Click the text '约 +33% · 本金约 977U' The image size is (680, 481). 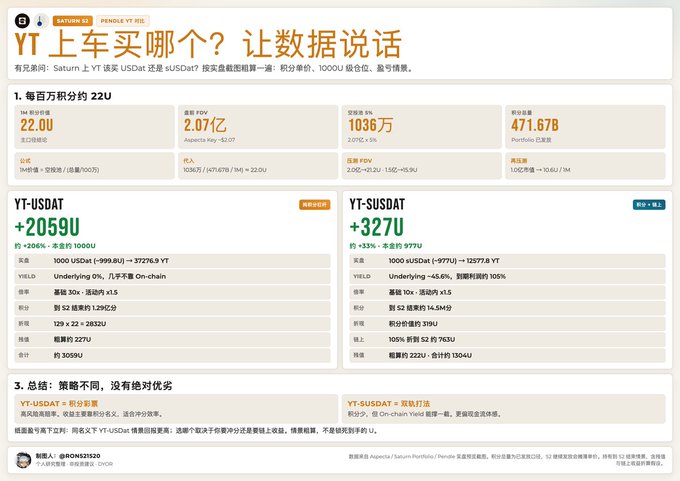coord(386,245)
